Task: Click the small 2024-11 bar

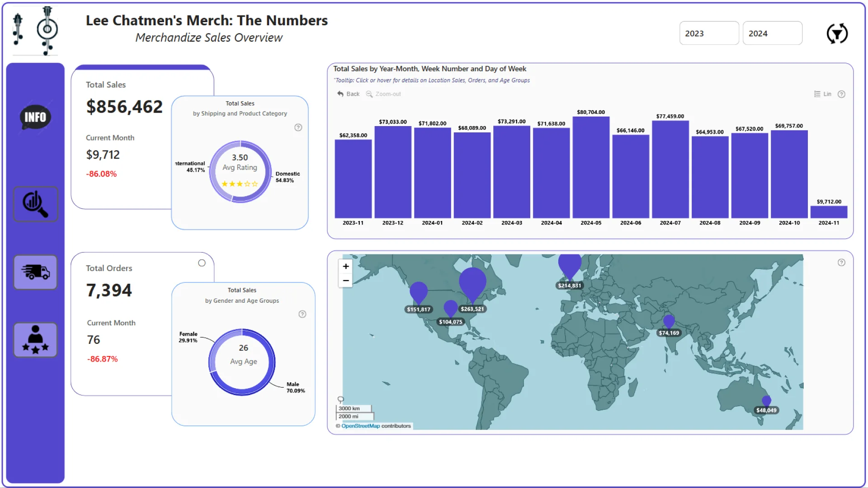Action: (829, 212)
